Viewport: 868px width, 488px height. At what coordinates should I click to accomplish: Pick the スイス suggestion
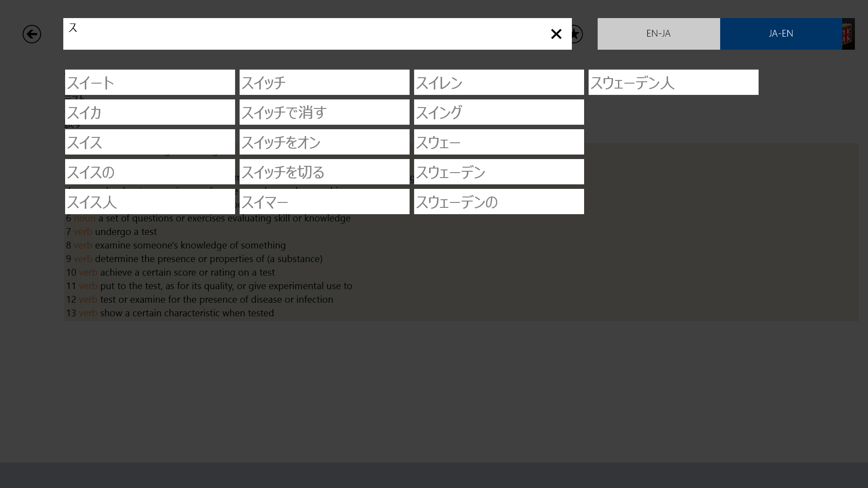coord(150,142)
